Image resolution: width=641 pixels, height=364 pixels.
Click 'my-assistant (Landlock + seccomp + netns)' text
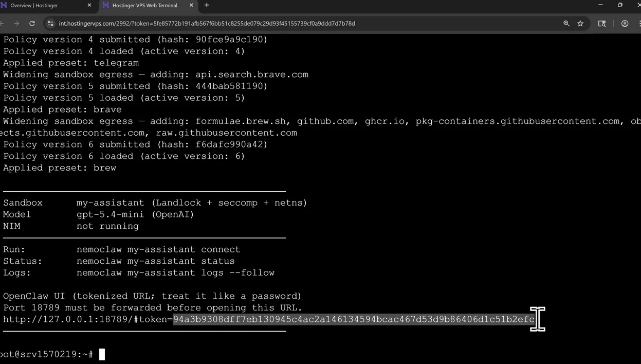pyautogui.click(x=192, y=203)
